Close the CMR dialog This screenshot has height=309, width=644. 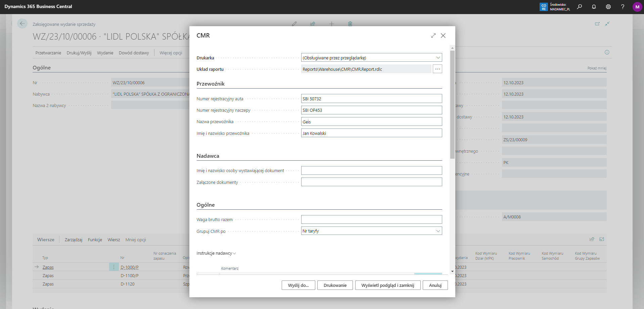click(x=443, y=36)
